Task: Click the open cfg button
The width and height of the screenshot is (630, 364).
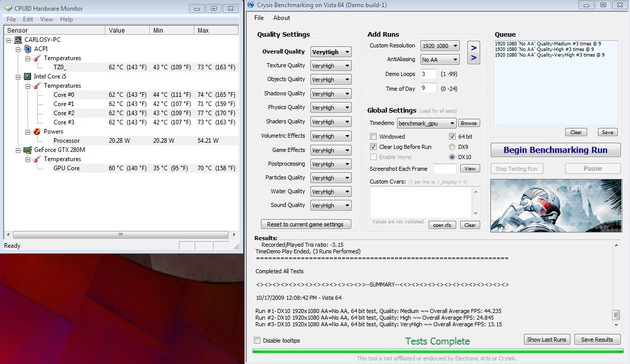Action: [442, 225]
